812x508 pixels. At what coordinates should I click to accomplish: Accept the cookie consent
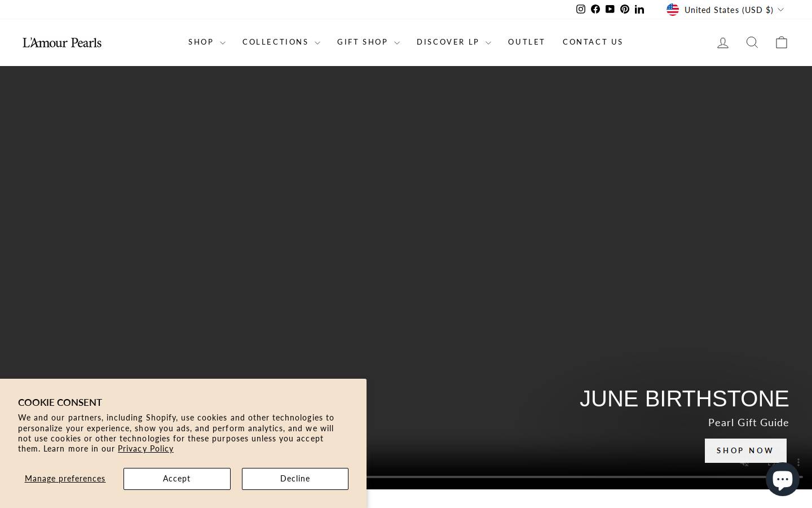coord(177,479)
